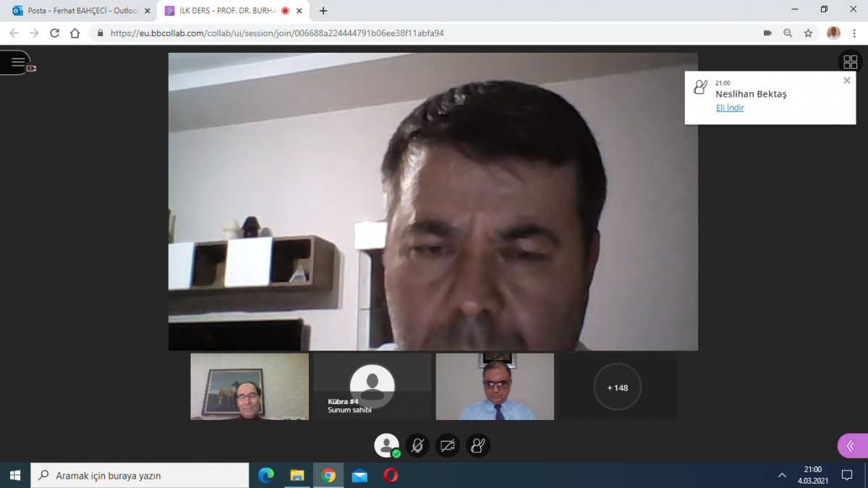Image resolution: width=868 pixels, height=488 pixels.
Task: Open the taskbar clock and date
Action: point(812,475)
